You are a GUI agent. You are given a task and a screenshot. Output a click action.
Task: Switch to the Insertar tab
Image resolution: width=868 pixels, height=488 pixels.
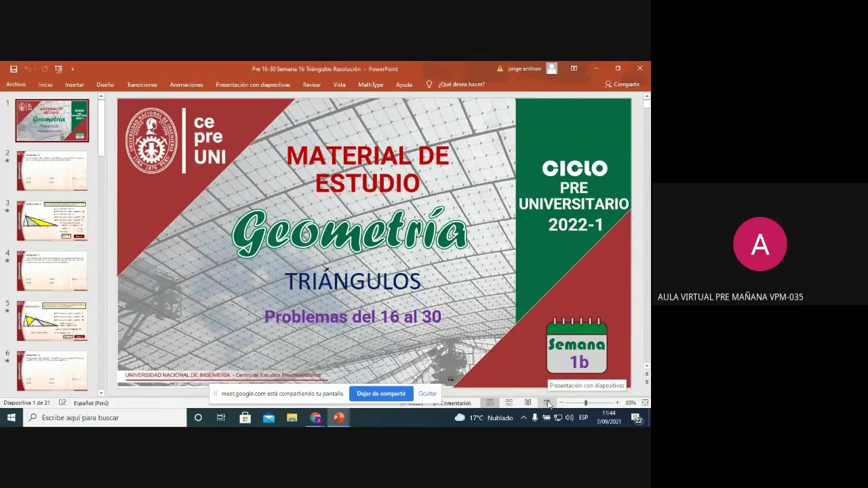[x=75, y=85]
